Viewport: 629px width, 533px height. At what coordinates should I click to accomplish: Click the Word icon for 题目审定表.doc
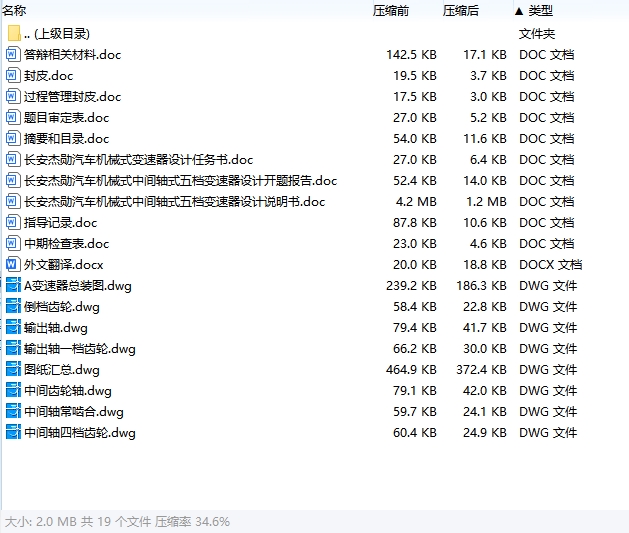13,118
